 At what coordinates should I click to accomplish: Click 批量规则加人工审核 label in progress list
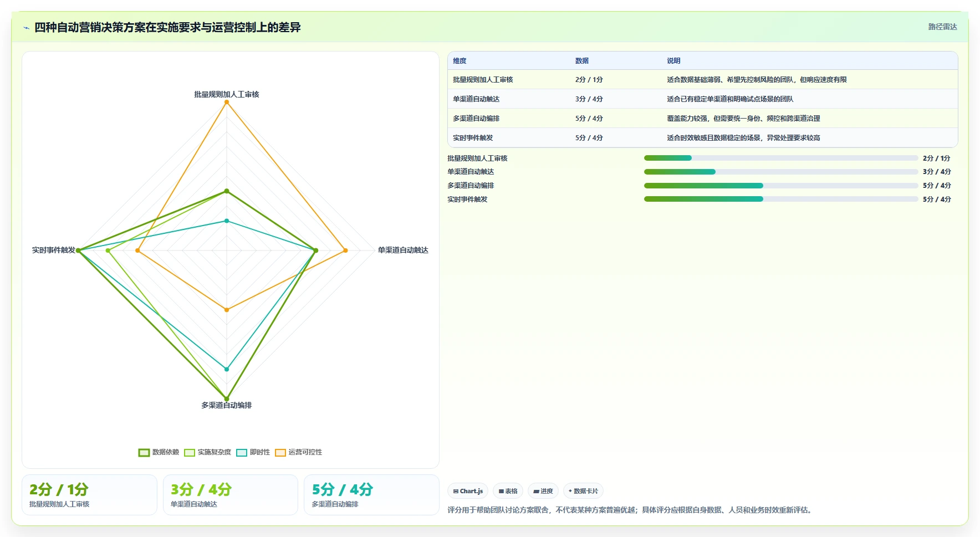tap(477, 158)
